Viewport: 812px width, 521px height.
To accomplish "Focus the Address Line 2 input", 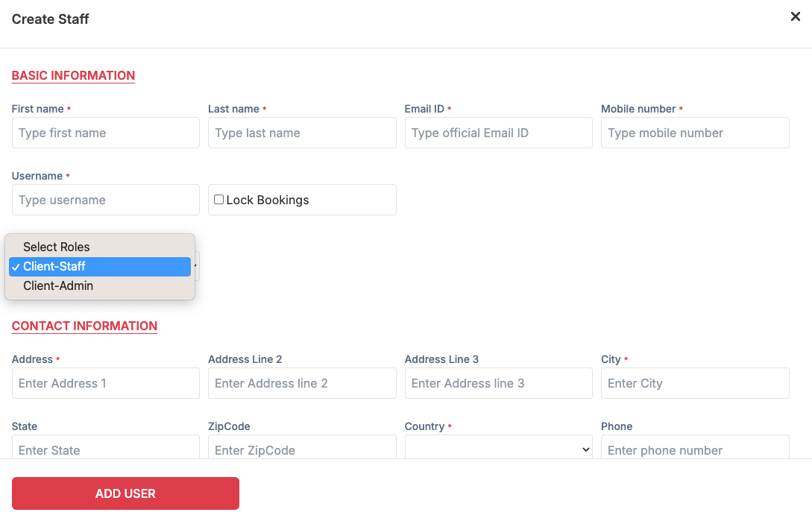I will click(302, 383).
